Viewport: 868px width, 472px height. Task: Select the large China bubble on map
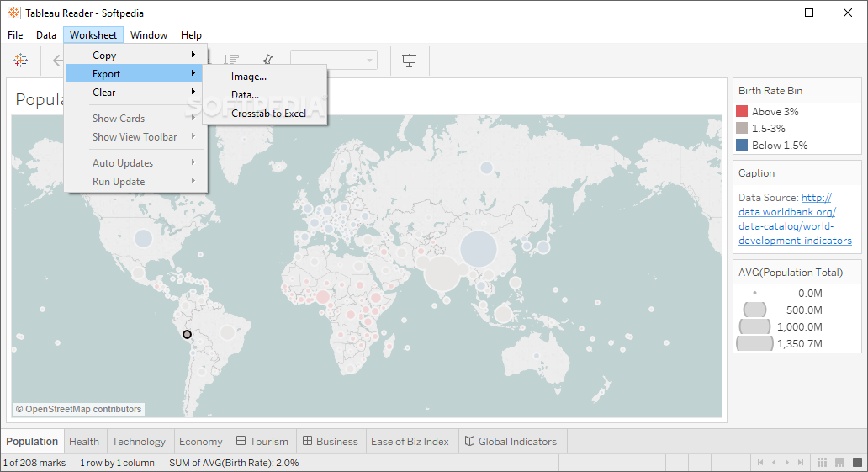tap(479, 249)
